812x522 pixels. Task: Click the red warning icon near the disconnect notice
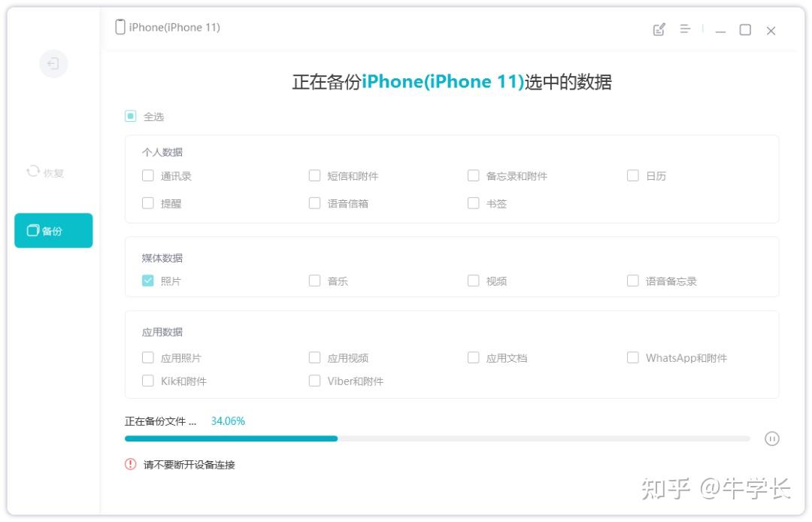click(x=131, y=464)
